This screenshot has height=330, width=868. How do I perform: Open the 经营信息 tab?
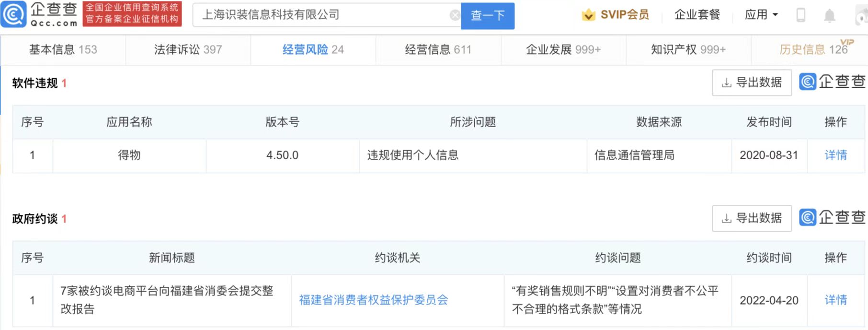point(438,49)
